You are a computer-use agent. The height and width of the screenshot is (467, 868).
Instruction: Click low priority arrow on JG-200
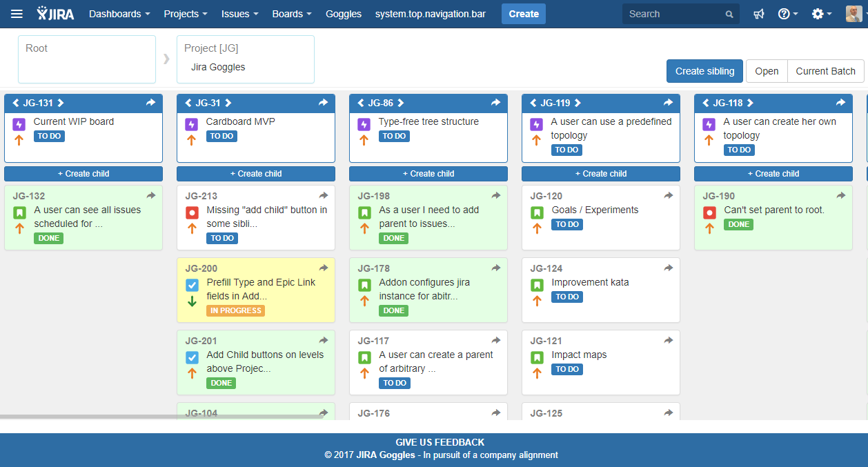(x=192, y=301)
